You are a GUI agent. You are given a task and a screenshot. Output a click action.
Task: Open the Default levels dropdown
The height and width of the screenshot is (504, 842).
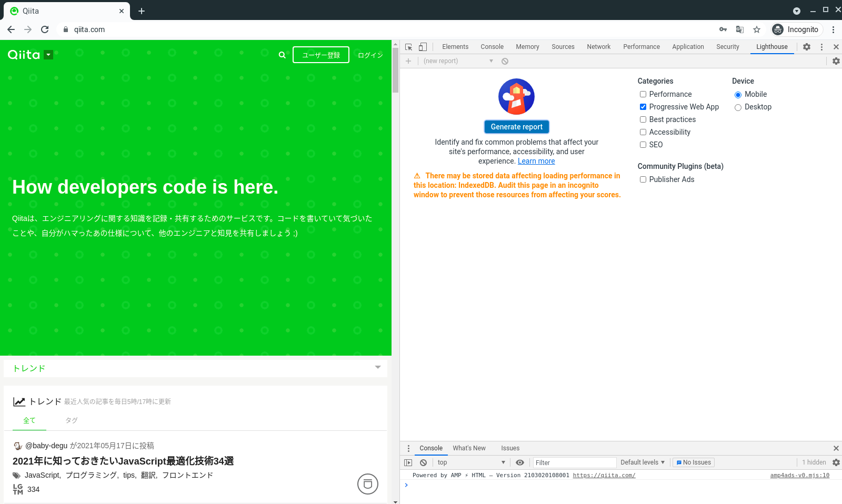click(x=643, y=462)
